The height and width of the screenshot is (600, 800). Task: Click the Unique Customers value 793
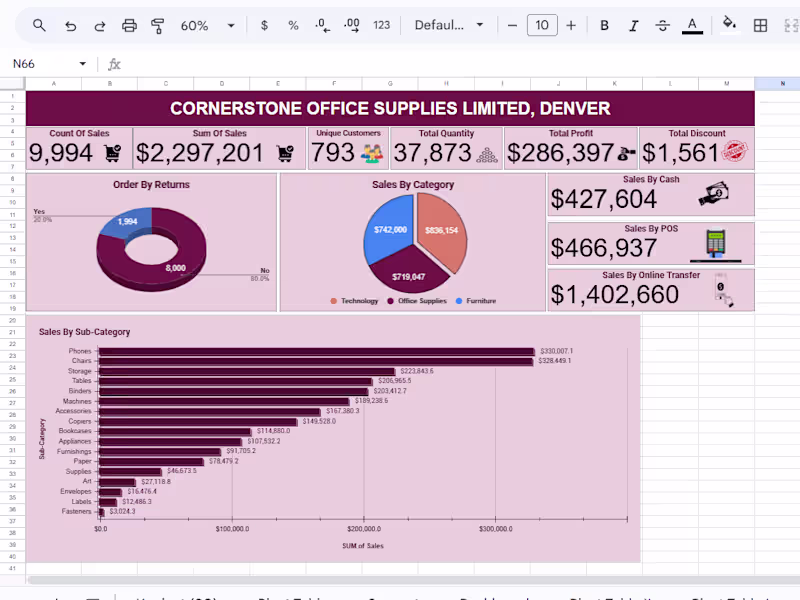coord(333,153)
